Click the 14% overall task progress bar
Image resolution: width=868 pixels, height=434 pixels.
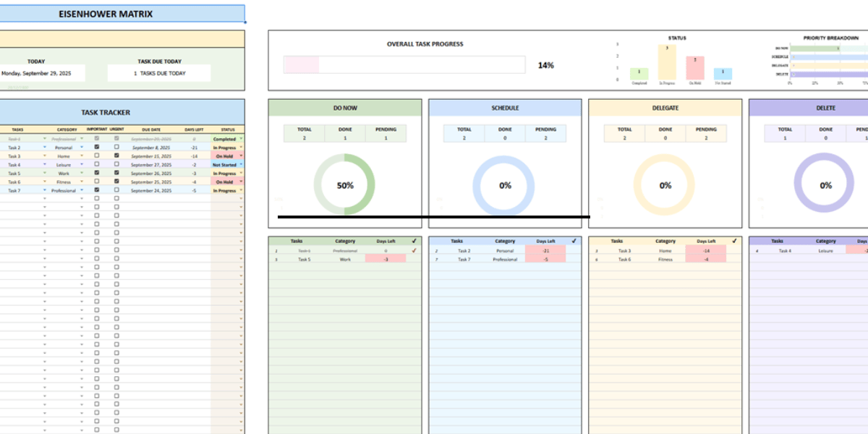(405, 64)
